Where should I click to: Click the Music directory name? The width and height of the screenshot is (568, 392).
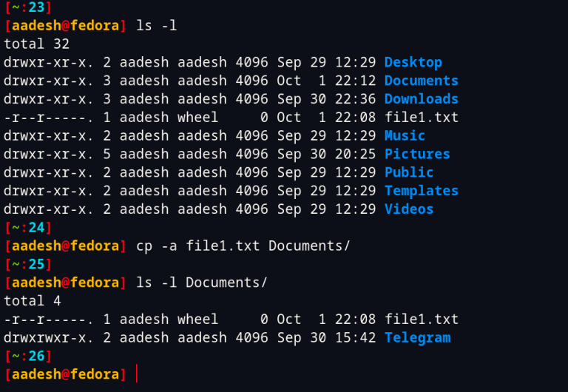click(x=405, y=135)
